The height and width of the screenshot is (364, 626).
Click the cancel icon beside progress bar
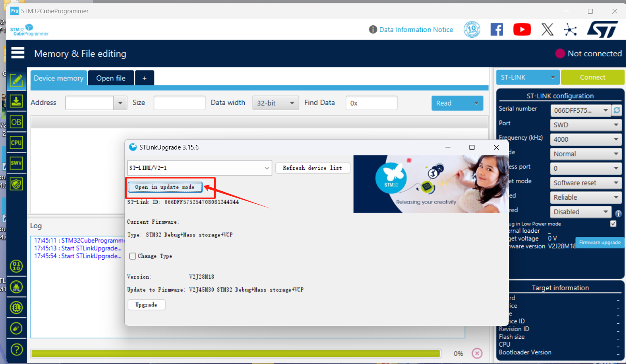click(477, 353)
